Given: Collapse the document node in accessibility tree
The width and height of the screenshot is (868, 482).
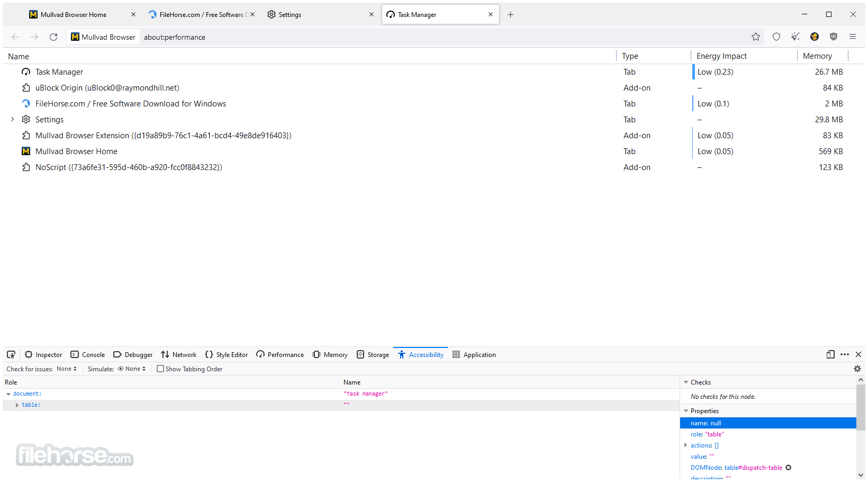Looking at the screenshot, I should pos(8,394).
